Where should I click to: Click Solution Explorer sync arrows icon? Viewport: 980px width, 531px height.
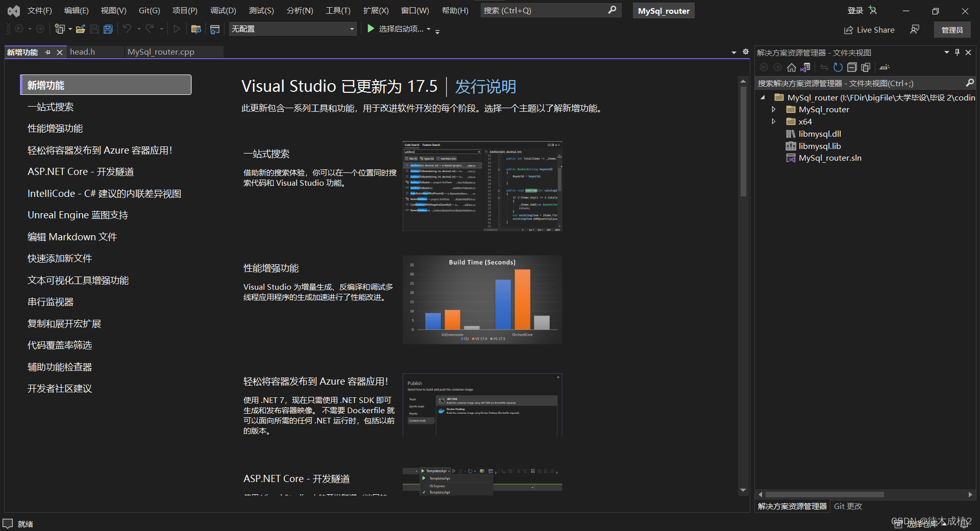tap(824, 67)
